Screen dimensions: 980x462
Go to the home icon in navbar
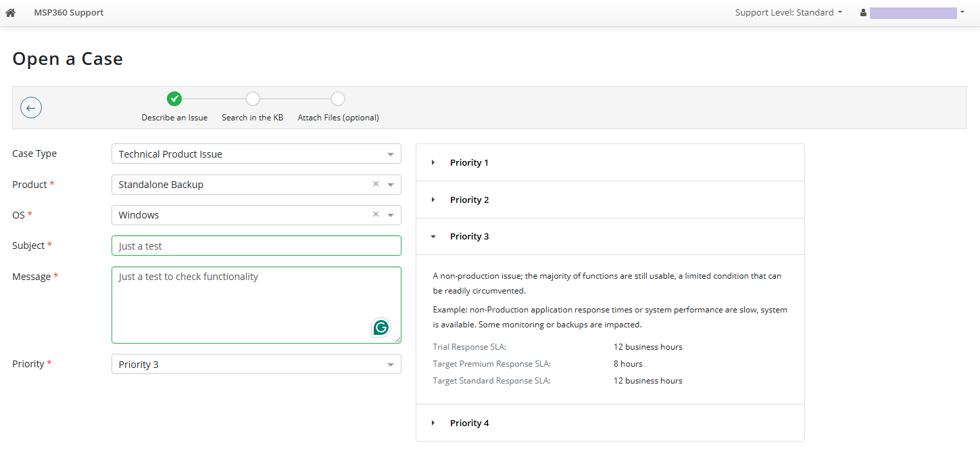point(10,12)
